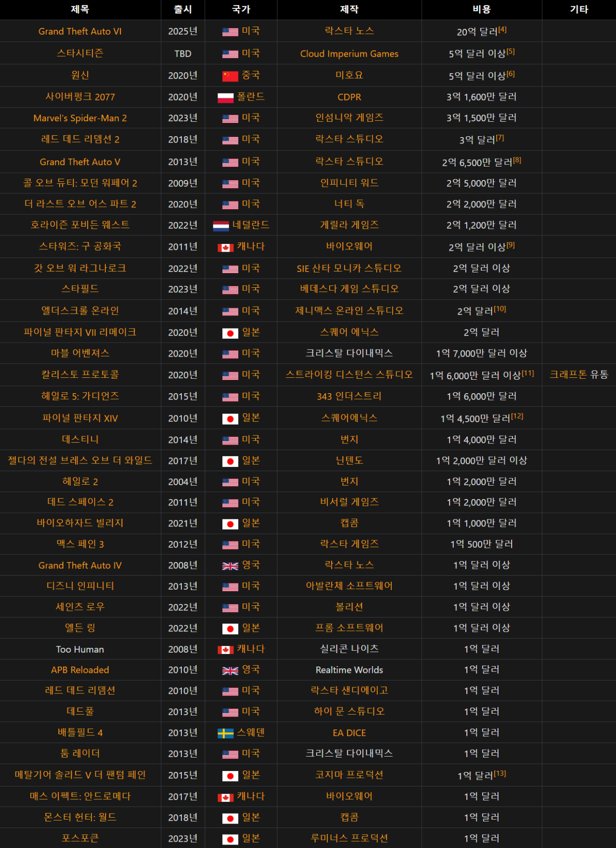Click the USA flag in the Grand Theft Auto VI row
Image resolution: width=616 pixels, height=848 pixels.
point(230,32)
